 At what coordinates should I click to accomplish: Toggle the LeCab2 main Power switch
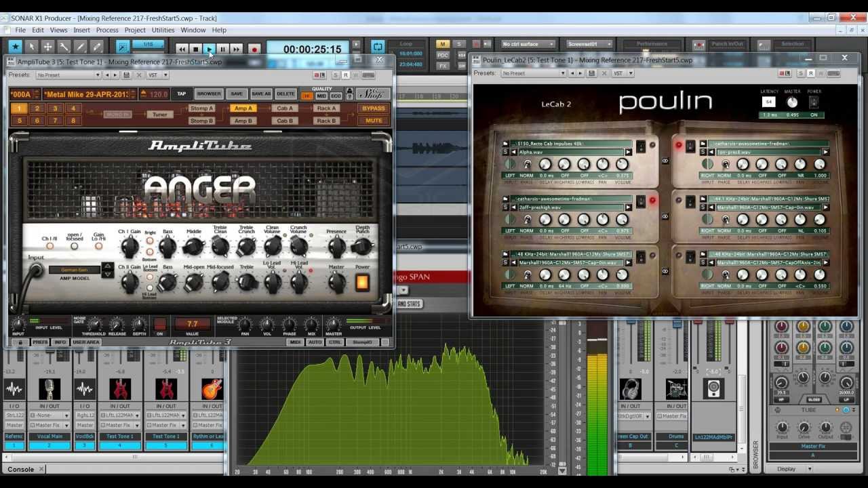pyautogui.click(x=814, y=102)
